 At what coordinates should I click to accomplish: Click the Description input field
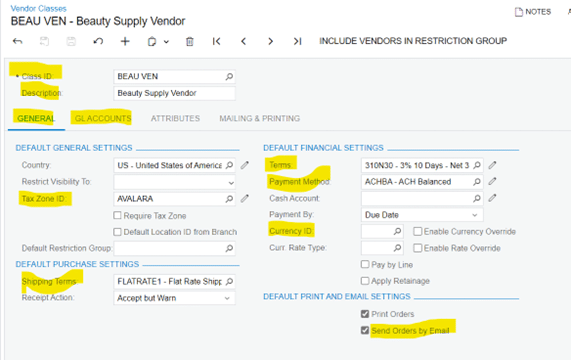coord(174,93)
